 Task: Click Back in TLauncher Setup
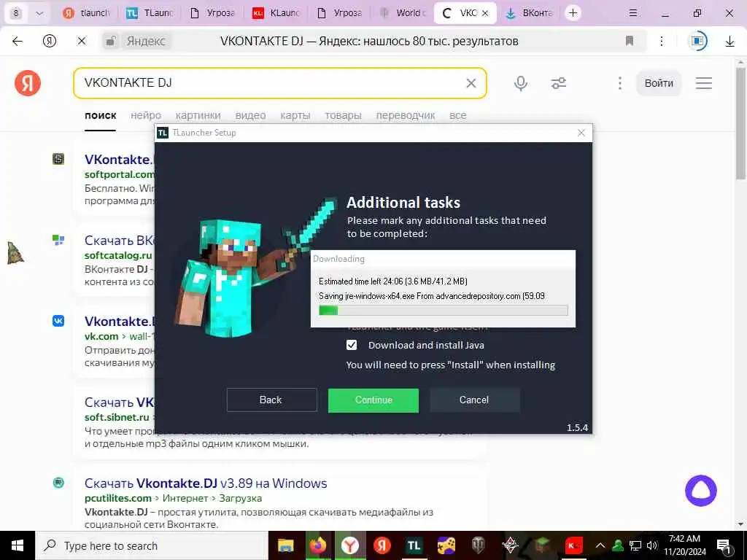[x=271, y=400]
